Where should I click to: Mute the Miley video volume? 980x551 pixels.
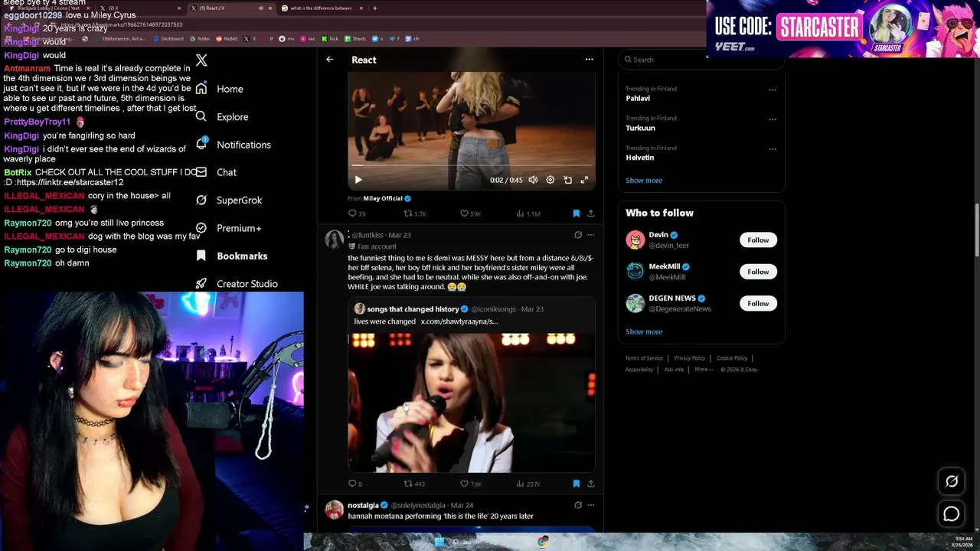click(x=533, y=180)
